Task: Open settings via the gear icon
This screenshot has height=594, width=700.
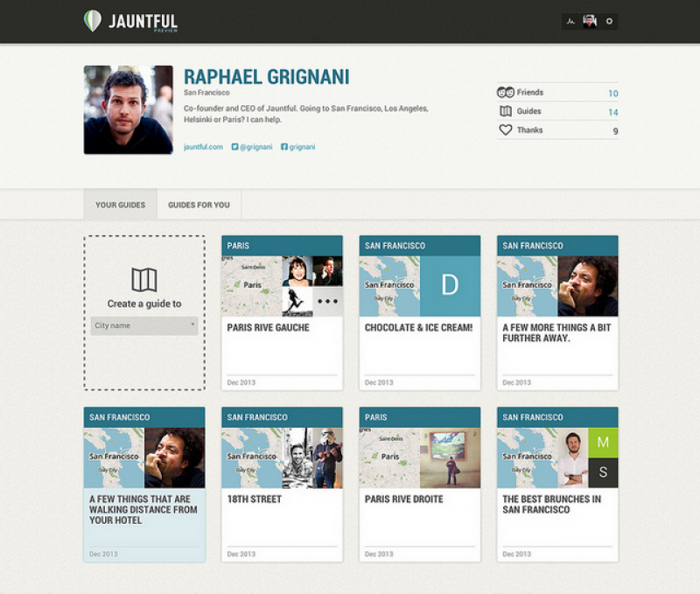Action: [x=609, y=22]
